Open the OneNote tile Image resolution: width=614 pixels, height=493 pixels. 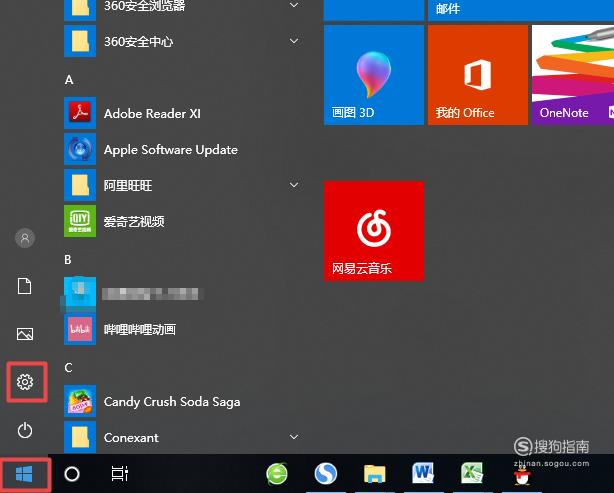[x=573, y=75]
